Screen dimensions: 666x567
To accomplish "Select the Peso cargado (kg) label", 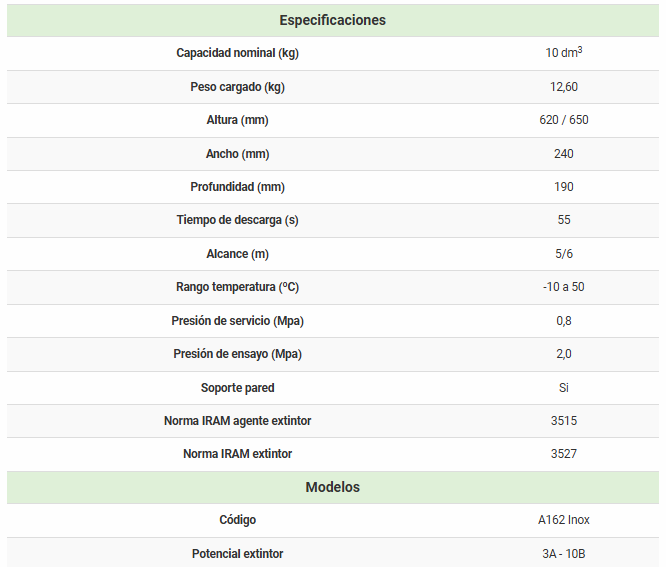I will [x=237, y=87].
